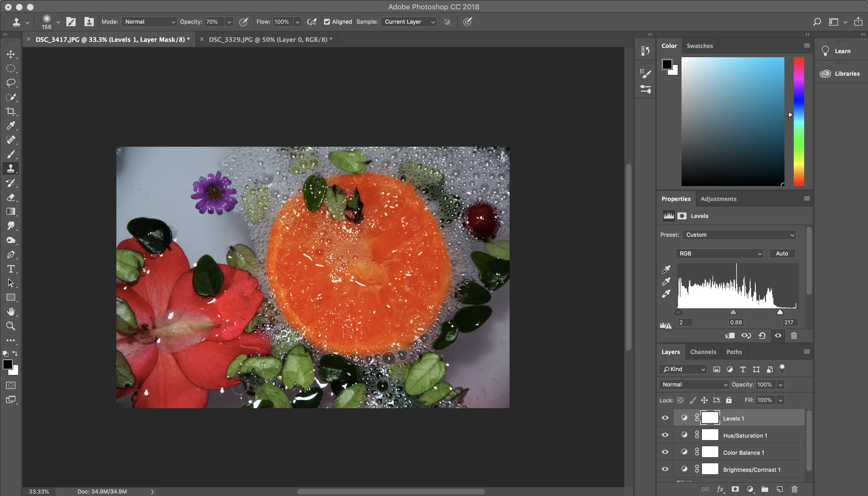Select the Crop tool
The width and height of the screenshot is (868, 496).
[10, 111]
